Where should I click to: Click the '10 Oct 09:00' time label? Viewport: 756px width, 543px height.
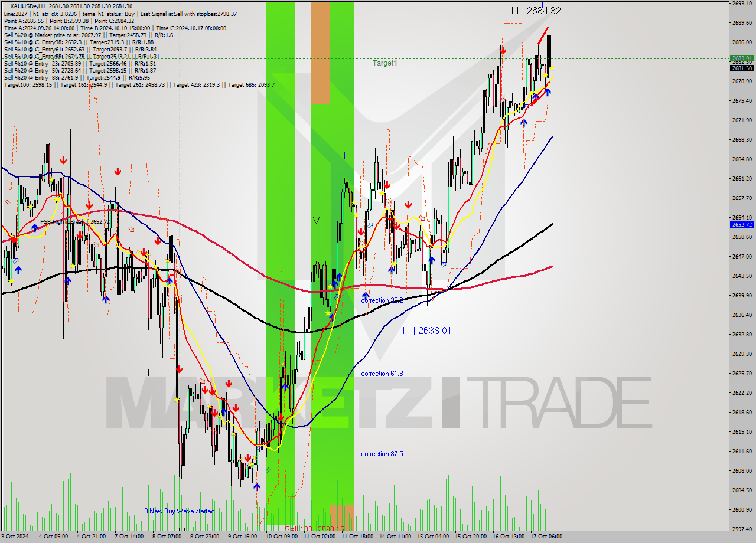(x=282, y=537)
